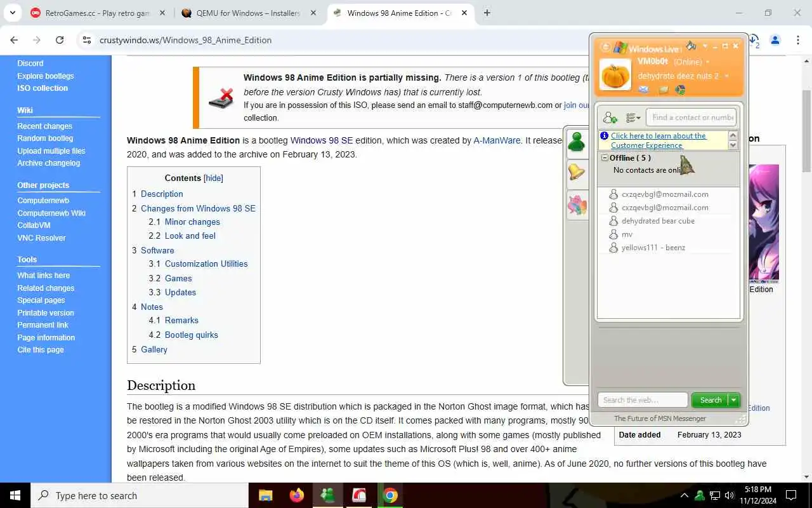Open the contact list layout dropdown

tap(633, 117)
